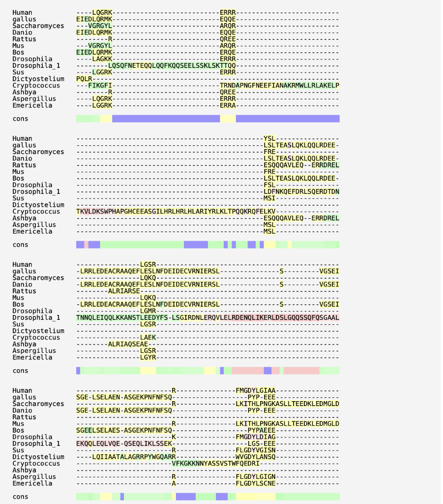Image resolution: width=443 pixels, height=504 pixels.
Task: Click the cons row label under the first block
Action: pos(20,118)
